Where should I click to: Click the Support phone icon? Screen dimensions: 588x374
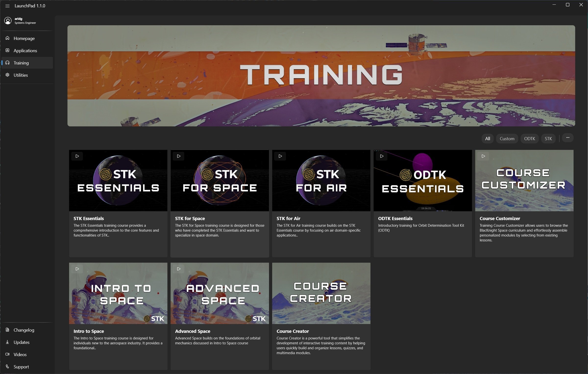pos(8,366)
